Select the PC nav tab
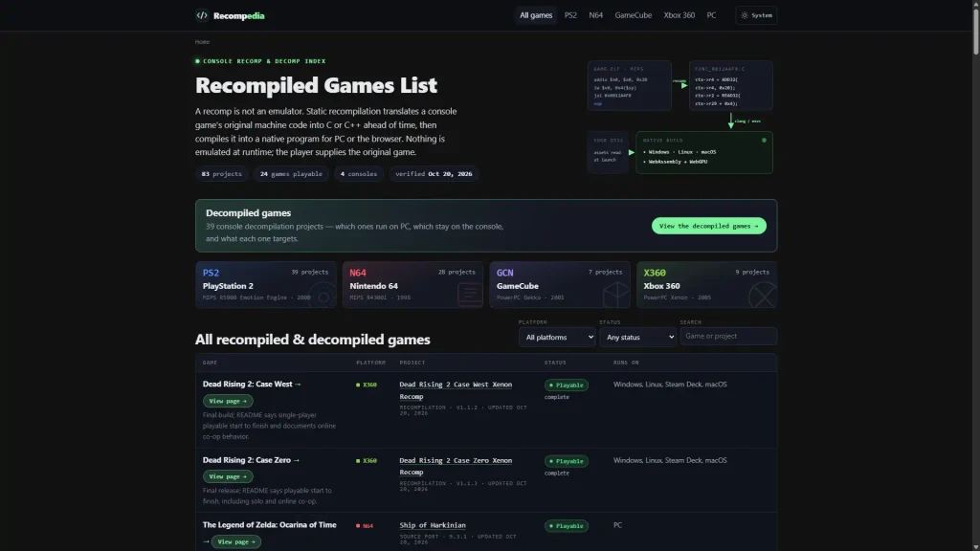This screenshot has width=980, height=551. pyautogui.click(x=711, y=15)
